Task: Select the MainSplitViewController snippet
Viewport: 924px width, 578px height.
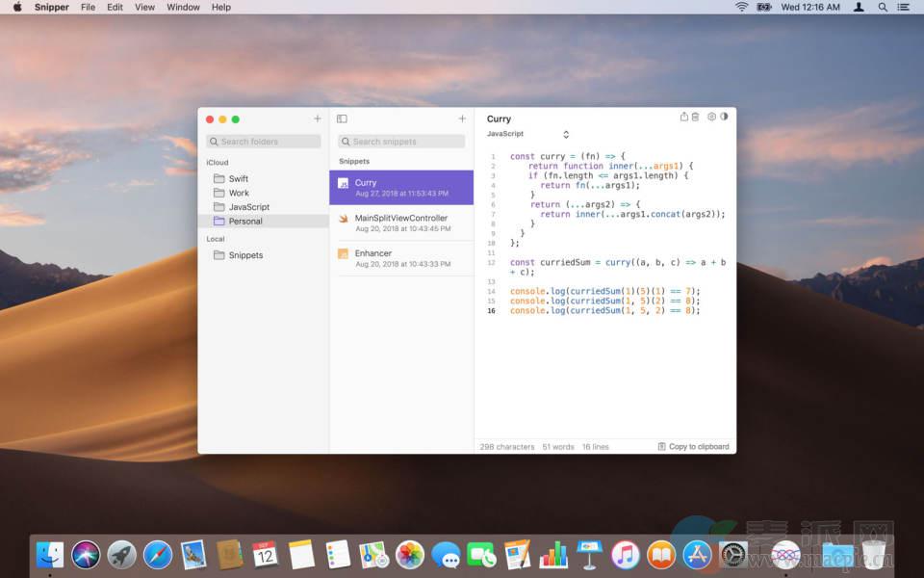Action: tap(401, 223)
